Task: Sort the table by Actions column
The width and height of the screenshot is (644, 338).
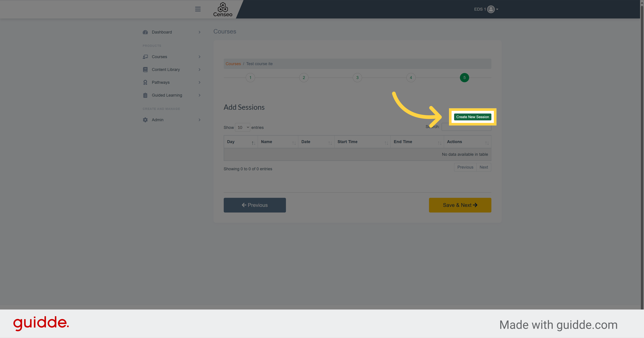Action: click(x=467, y=142)
